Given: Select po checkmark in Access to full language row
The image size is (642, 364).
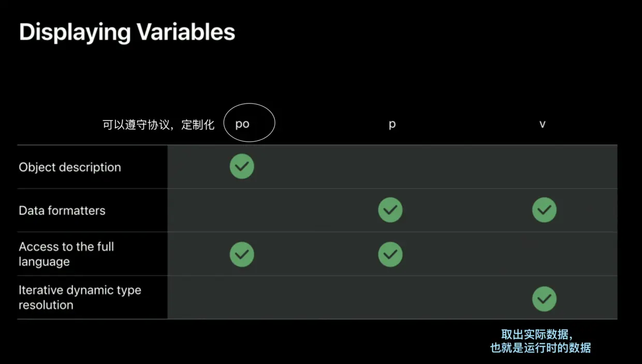Looking at the screenshot, I should point(242,254).
